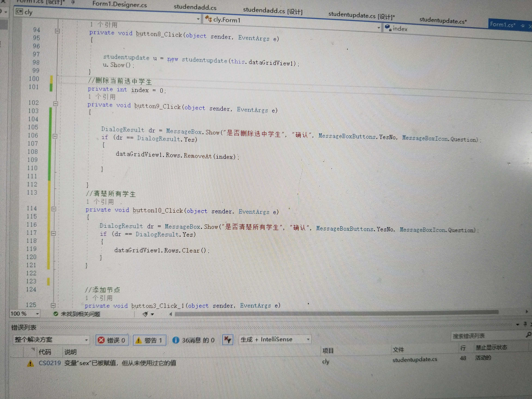Click the 未找到相关问题 status text

tap(81, 314)
